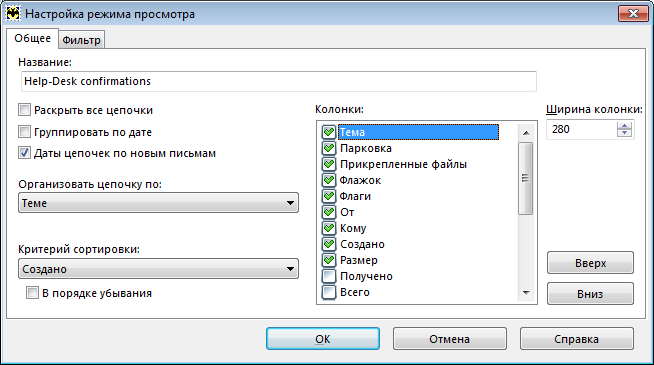Click the Отмена button

(x=450, y=339)
